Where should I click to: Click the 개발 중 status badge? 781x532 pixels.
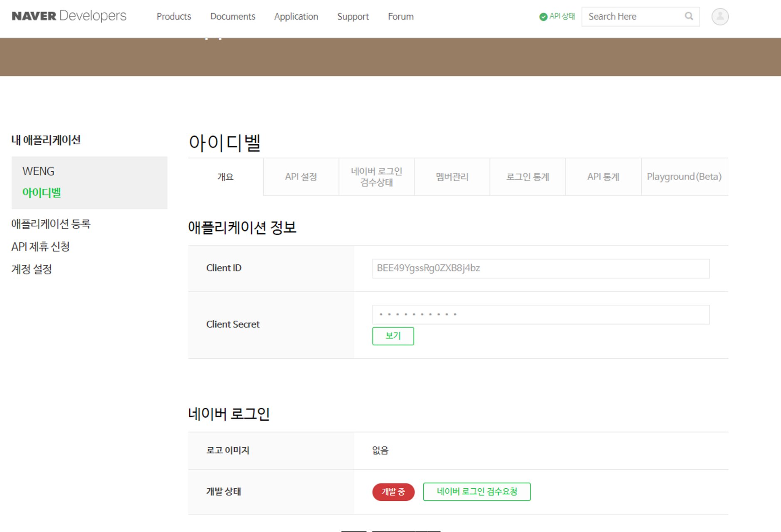(393, 492)
